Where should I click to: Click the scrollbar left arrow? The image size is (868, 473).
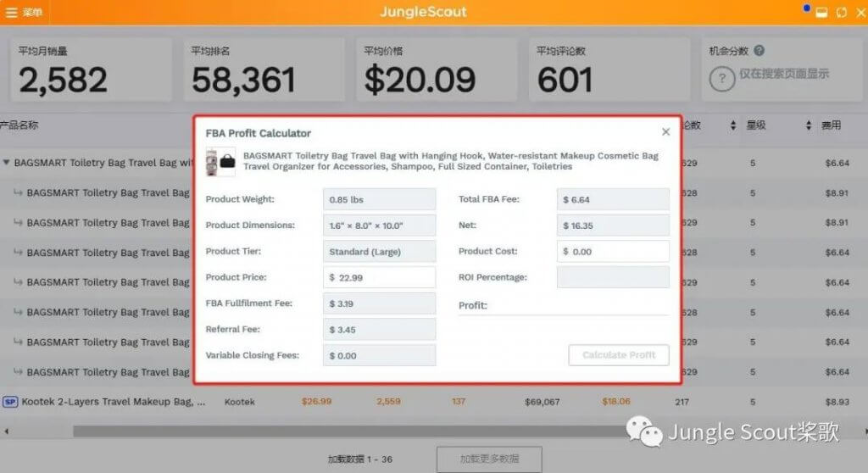click(x=6, y=431)
